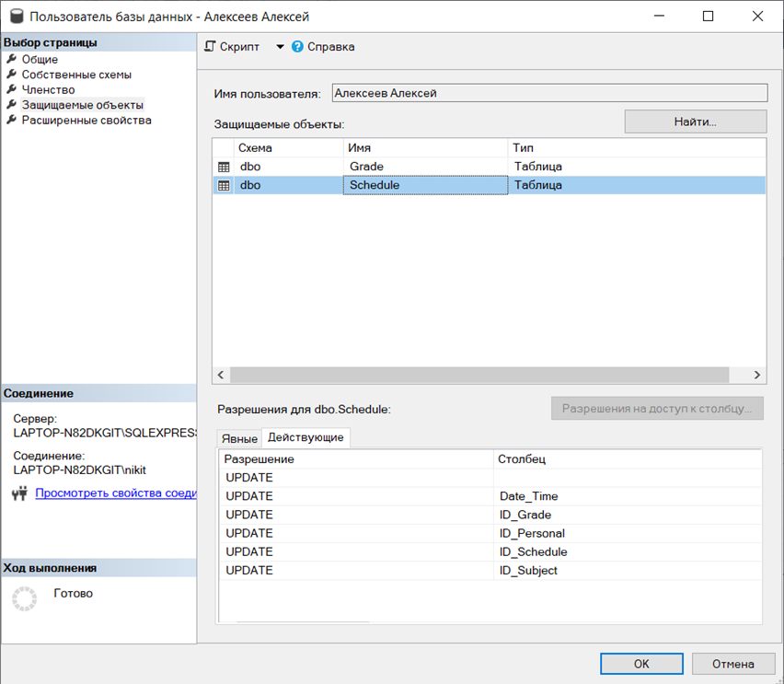Click the connection properties plug icon
Image resolution: width=784 pixels, height=684 pixels.
19,493
